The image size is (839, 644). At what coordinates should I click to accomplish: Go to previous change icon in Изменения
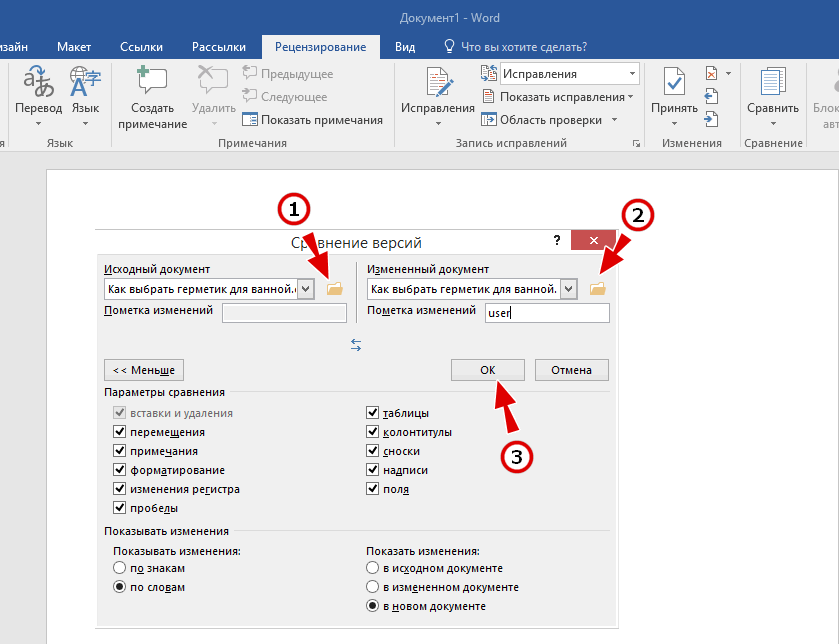[x=712, y=96]
